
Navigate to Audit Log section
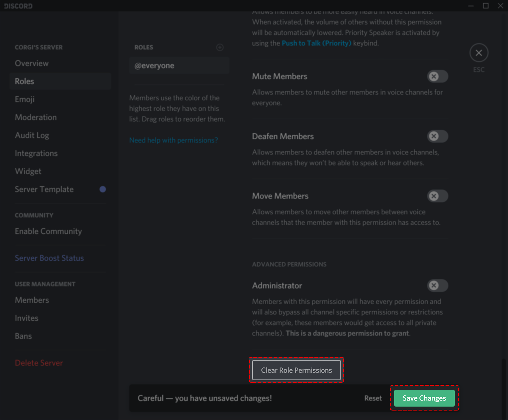pos(32,135)
